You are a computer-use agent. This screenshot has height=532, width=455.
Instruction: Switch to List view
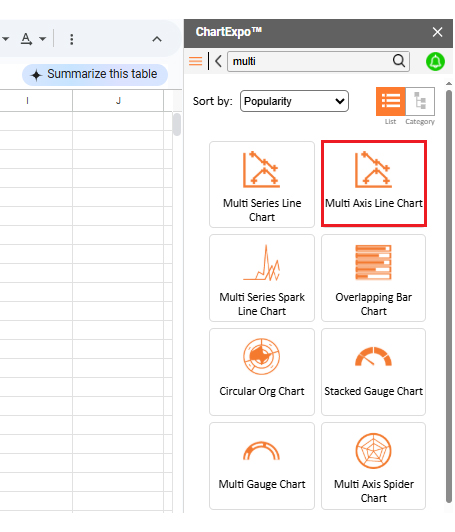(x=391, y=101)
